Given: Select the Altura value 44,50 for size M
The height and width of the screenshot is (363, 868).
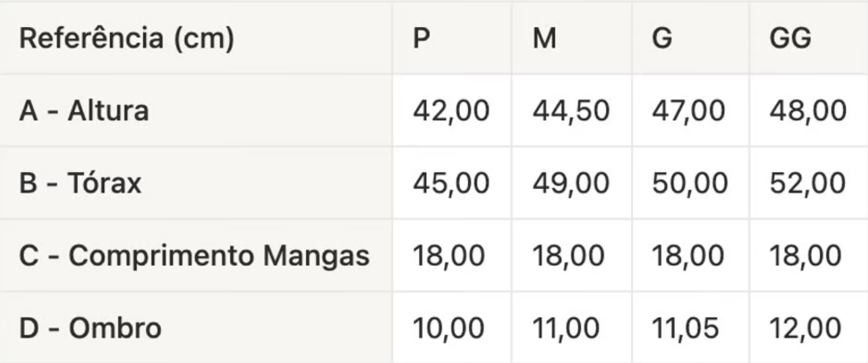Looking at the screenshot, I should click(571, 111).
